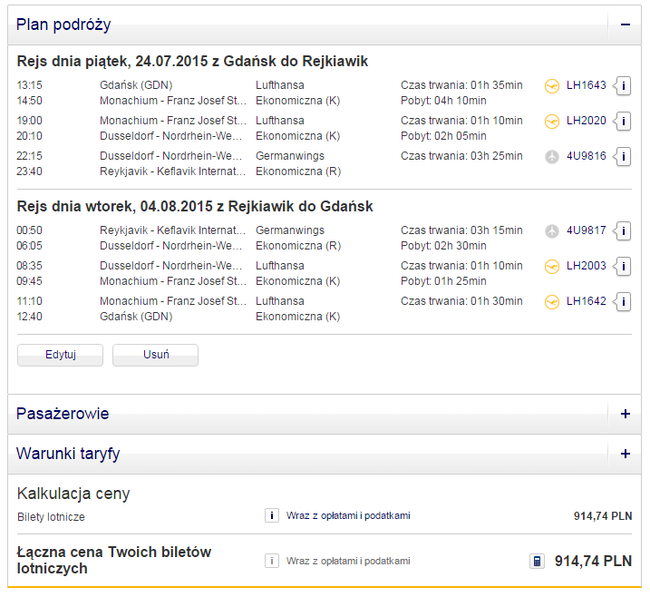Click arrival time 23:40
The height and width of the screenshot is (597, 650).
coord(29,172)
